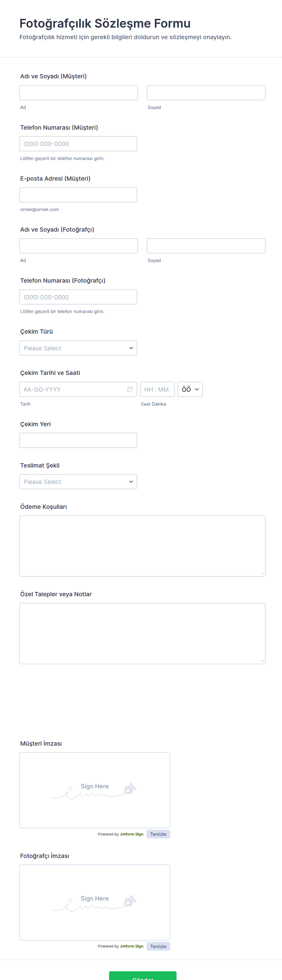The width and height of the screenshot is (282, 980).
Task: Click the Fotoğrafçı İmzası signature pad
Action: (x=95, y=902)
